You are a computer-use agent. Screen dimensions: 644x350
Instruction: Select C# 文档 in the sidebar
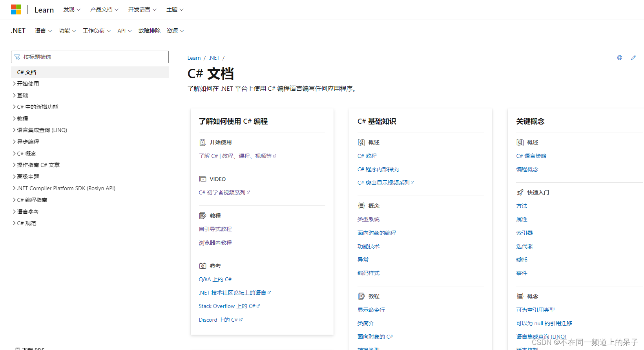[90, 72]
